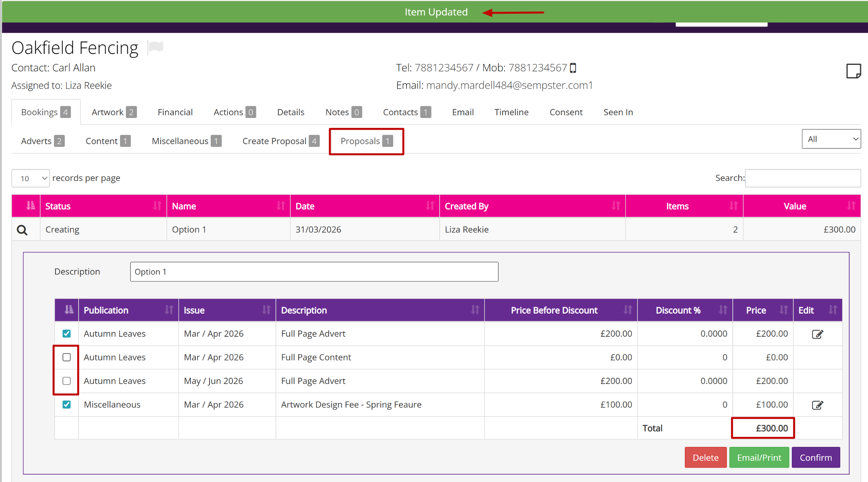The image size is (868, 482).
Task: Click the Tel number 7881234567
Action: (444, 68)
